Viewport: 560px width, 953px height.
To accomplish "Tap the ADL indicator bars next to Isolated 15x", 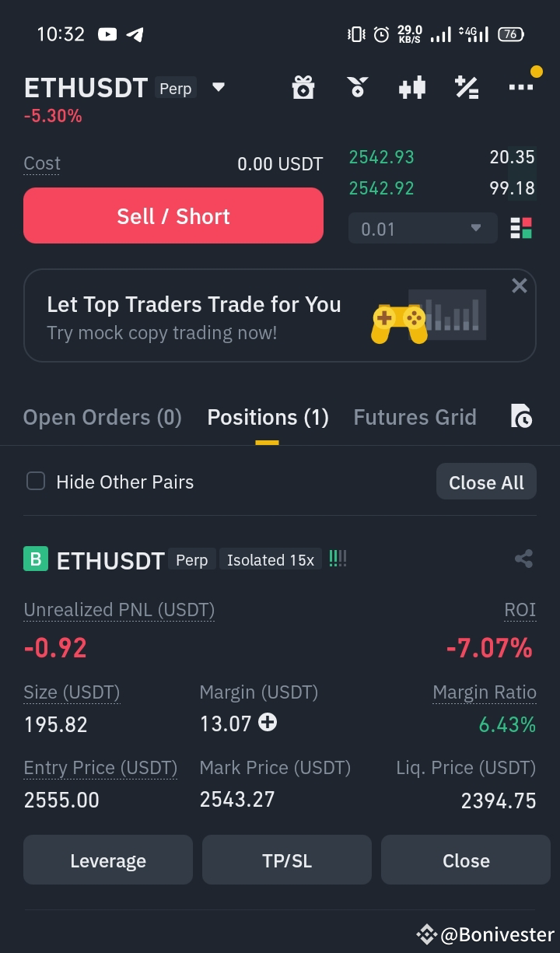I will (x=338, y=559).
